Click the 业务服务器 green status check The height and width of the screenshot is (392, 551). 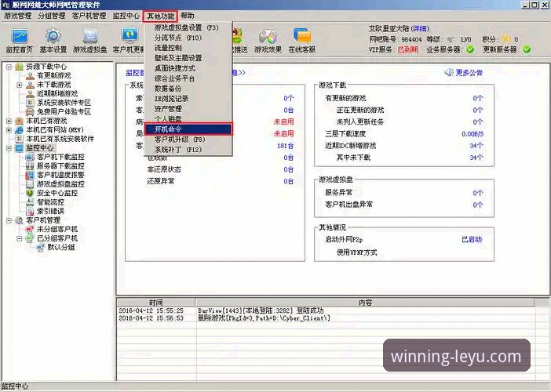[470, 49]
